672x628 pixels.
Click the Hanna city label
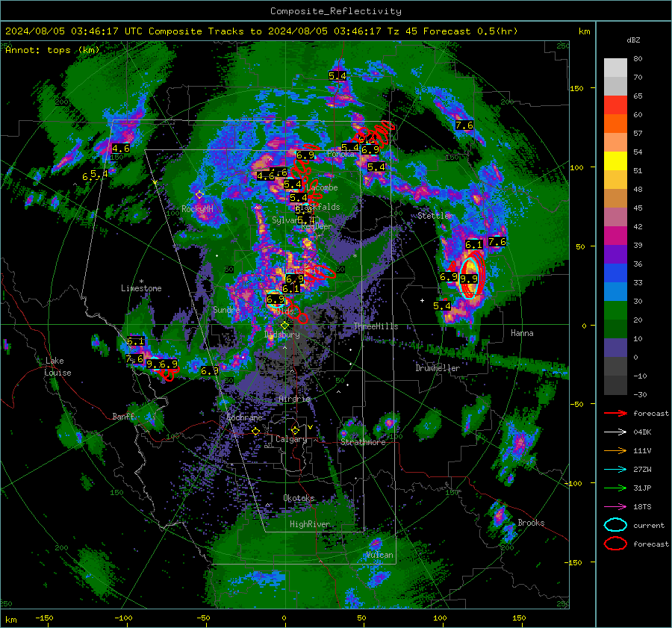click(522, 333)
